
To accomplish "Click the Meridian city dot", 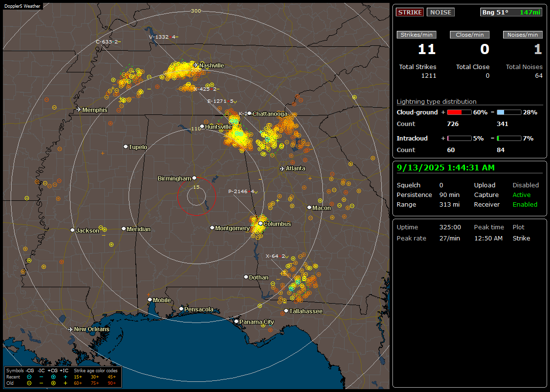I will click(123, 229).
